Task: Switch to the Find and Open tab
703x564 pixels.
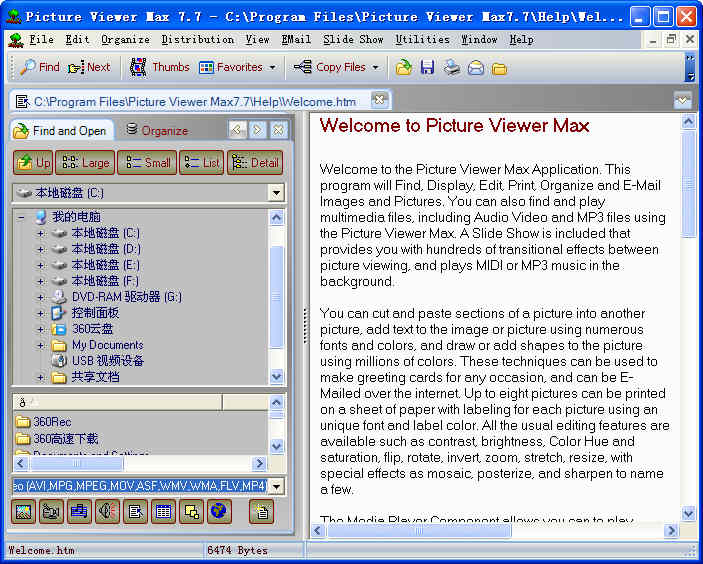Action: [x=61, y=131]
